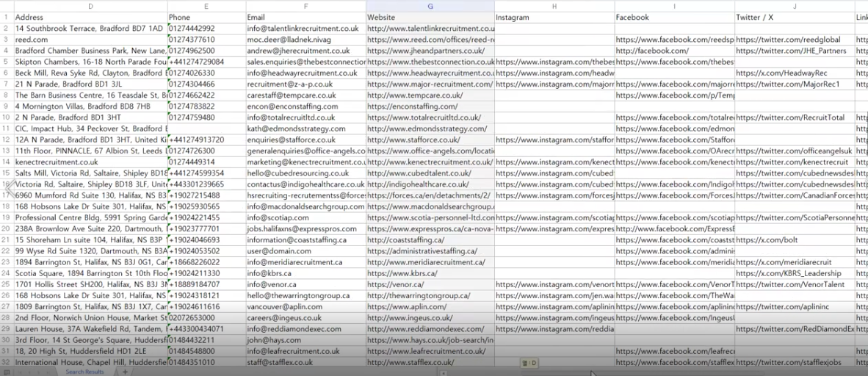This screenshot has width=868, height=376.
Task: Select the http://coaststaffing.ca/ cell
Action: 430,240
